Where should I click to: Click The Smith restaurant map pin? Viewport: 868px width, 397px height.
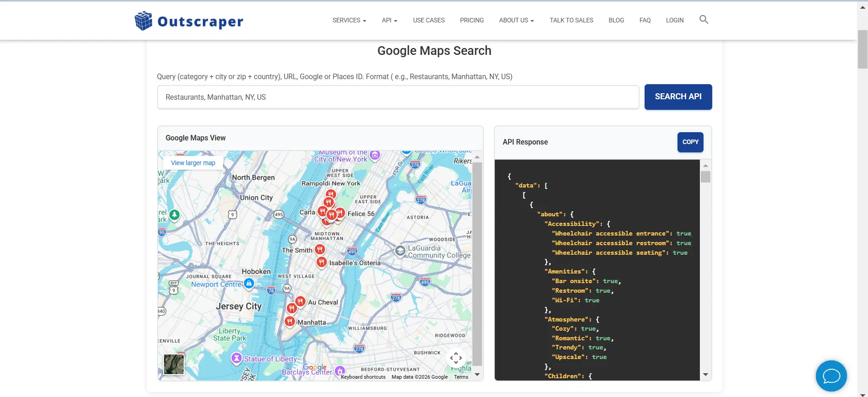(320, 249)
